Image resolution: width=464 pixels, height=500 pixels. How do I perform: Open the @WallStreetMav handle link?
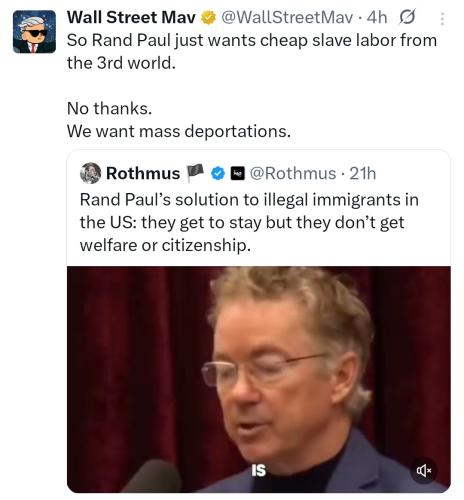(x=287, y=17)
